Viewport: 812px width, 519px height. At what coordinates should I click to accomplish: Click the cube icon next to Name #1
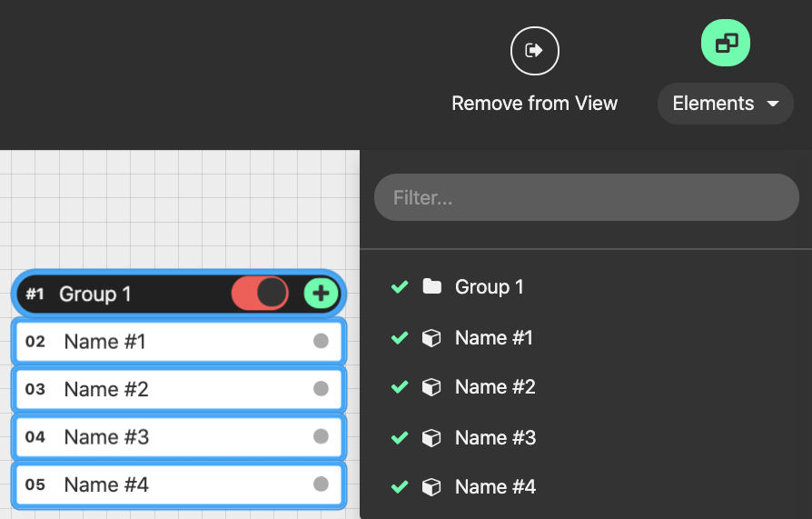(x=432, y=338)
